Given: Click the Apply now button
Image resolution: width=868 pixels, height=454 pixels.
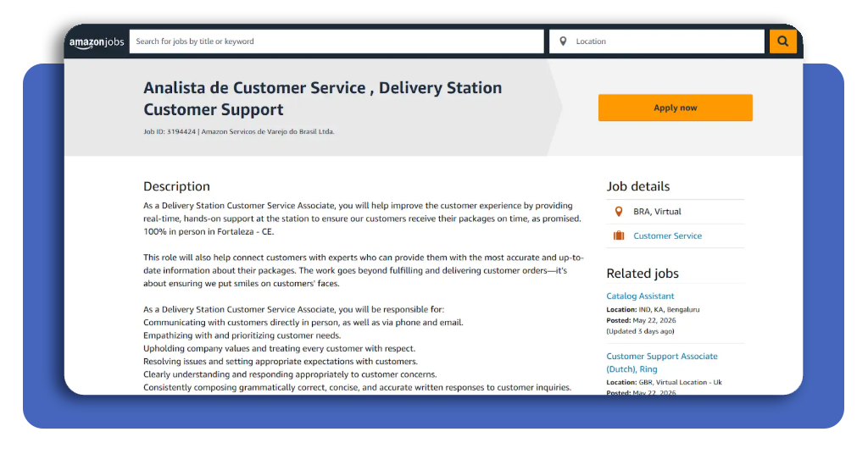Looking at the screenshot, I should point(676,108).
